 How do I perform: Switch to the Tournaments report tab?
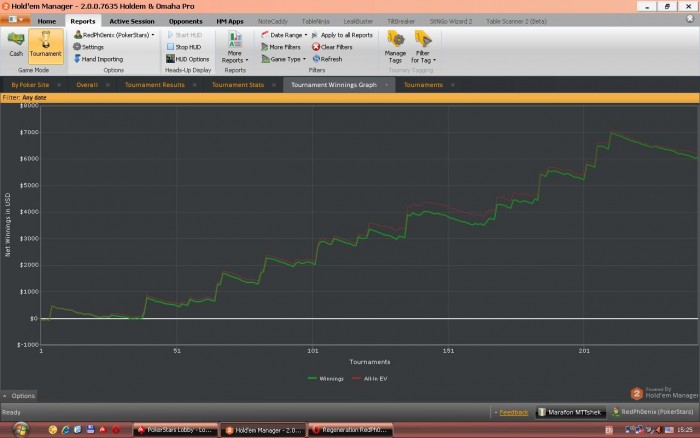click(423, 85)
